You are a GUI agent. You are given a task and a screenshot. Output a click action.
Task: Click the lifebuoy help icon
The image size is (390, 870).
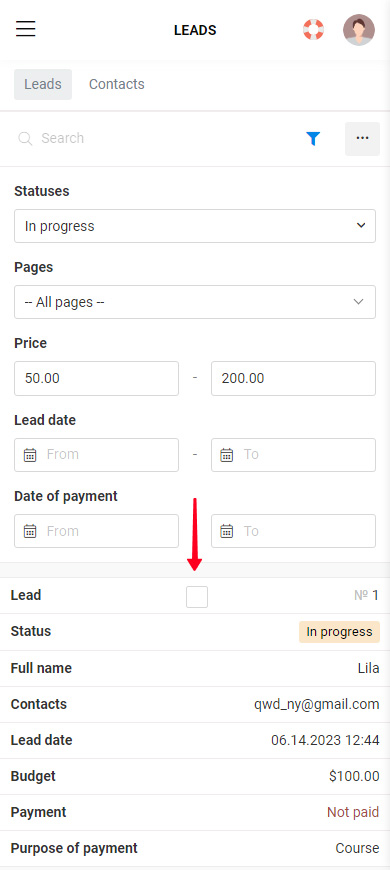point(313,29)
